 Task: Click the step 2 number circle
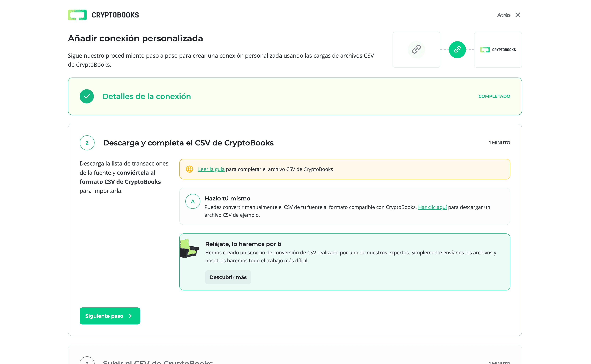pos(87,143)
